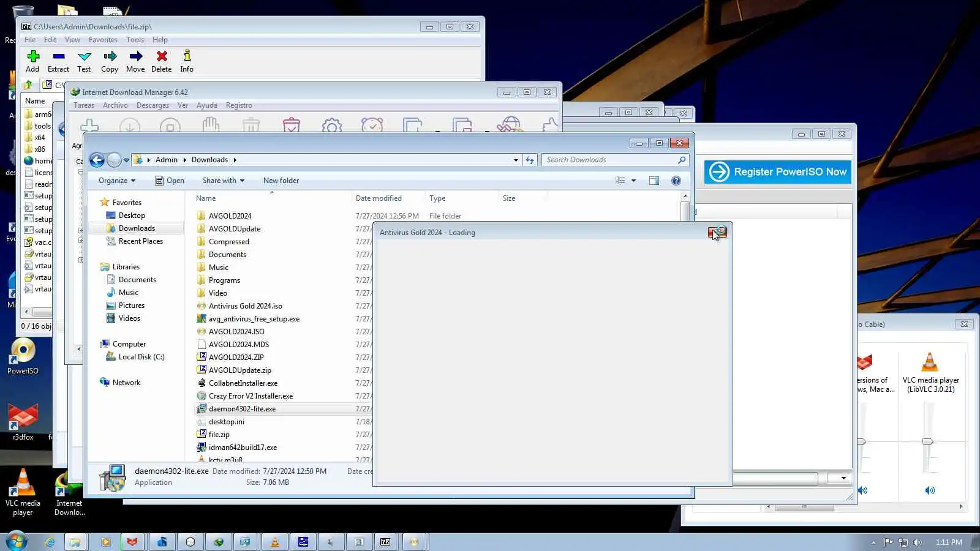Click the Open button in Explorer toolbar
The image size is (980, 551).
coord(170,181)
